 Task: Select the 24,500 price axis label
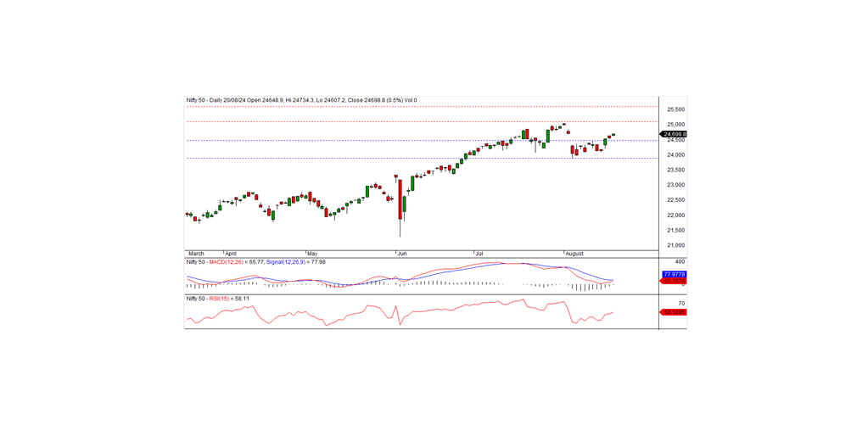click(676, 140)
